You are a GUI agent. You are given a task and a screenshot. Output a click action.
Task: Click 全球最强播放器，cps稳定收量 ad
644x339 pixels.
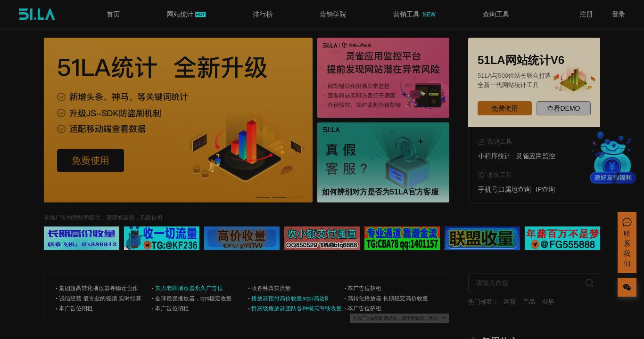193,299
